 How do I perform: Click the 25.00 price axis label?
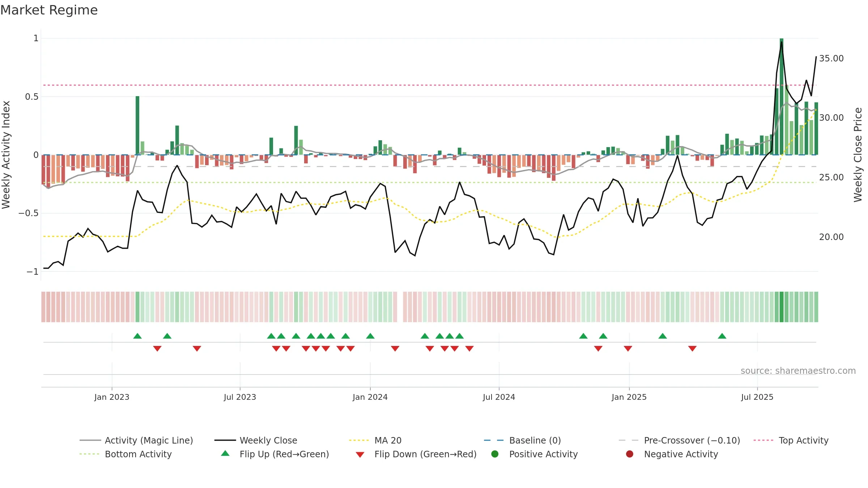pyautogui.click(x=831, y=177)
